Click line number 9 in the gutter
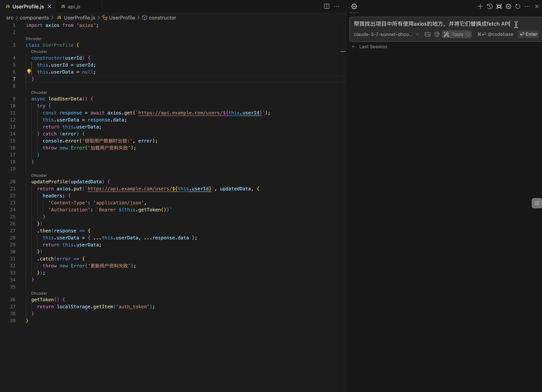 click(14, 99)
